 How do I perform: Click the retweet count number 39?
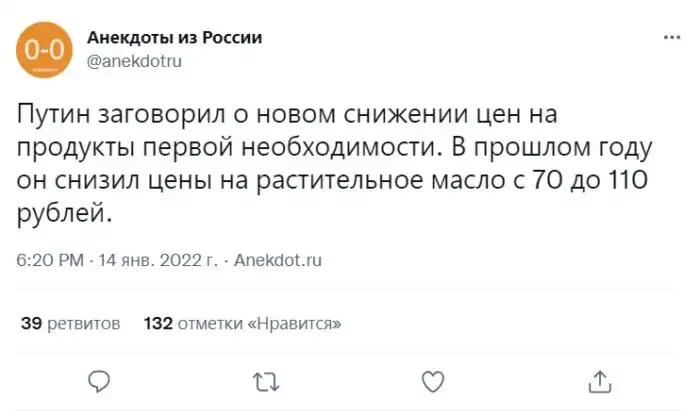[30, 324]
